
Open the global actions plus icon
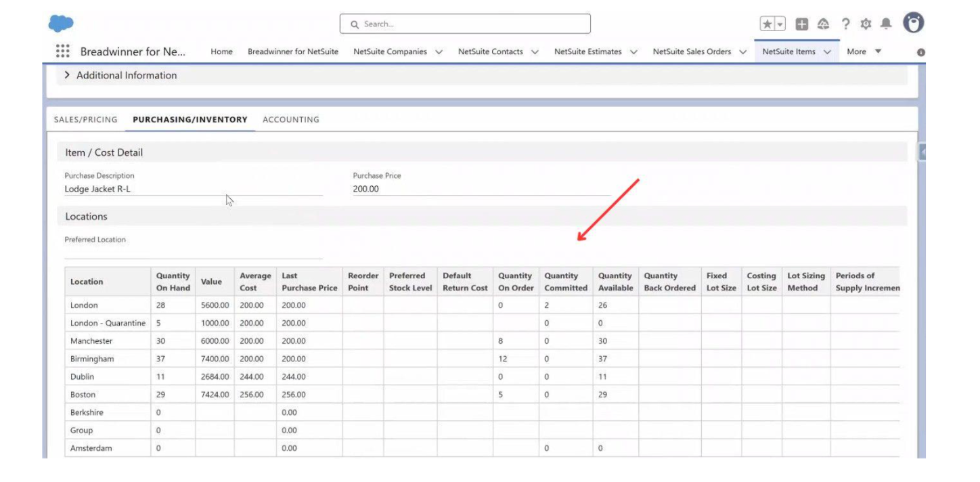(801, 24)
